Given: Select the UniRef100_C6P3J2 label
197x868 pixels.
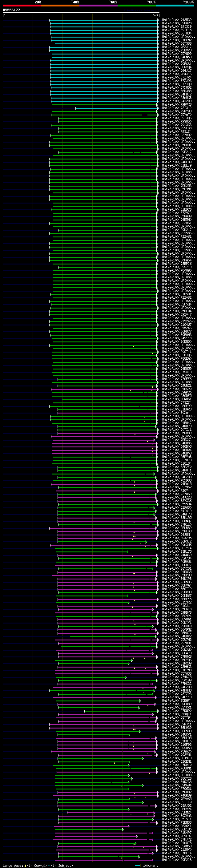Looking at the screenshot, I should (x=177, y=542).
